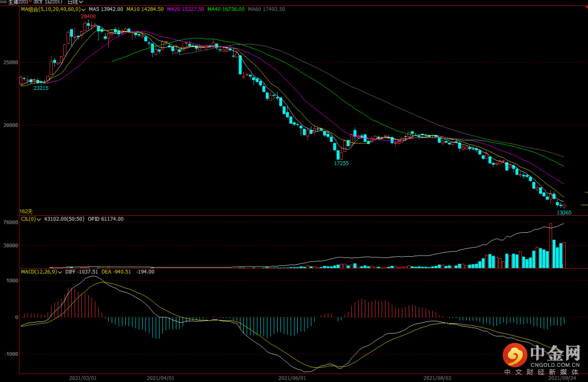Click the 13365 latest low label
Image resolution: width=588 pixels, height=382 pixels.
pyautogui.click(x=564, y=213)
